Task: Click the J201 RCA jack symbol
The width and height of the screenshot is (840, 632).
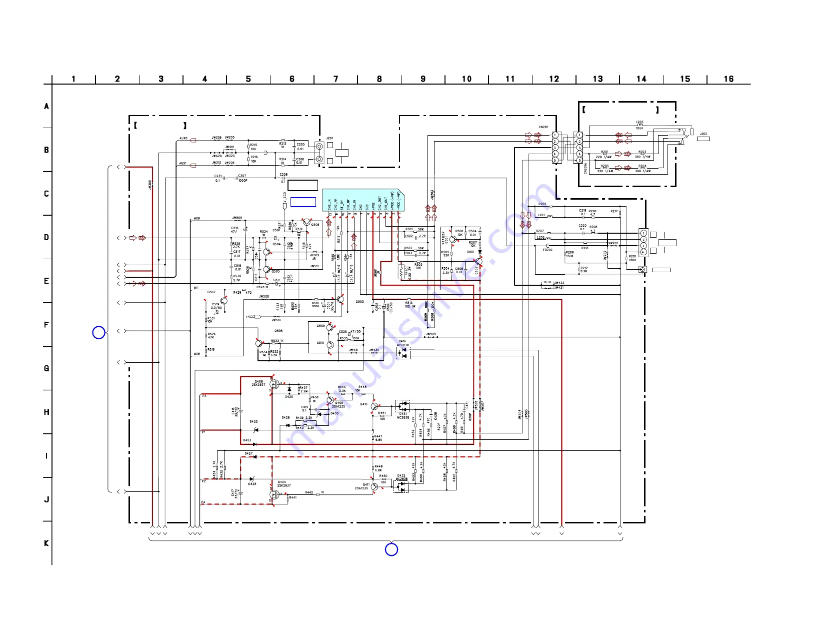Action: 319,153
